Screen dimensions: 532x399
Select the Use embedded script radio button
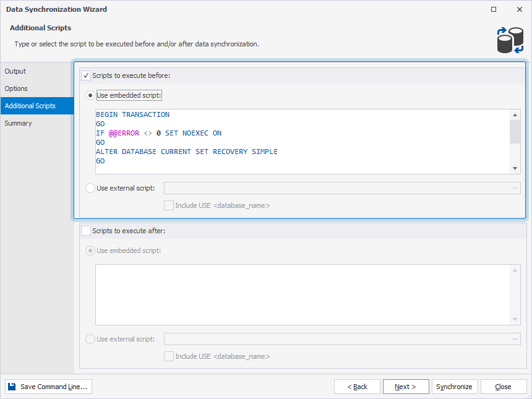(91, 95)
